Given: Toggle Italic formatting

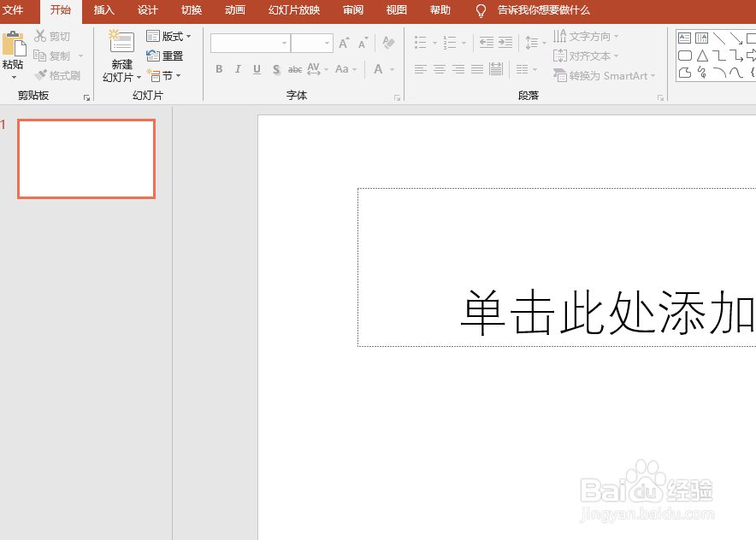Looking at the screenshot, I should point(238,69).
